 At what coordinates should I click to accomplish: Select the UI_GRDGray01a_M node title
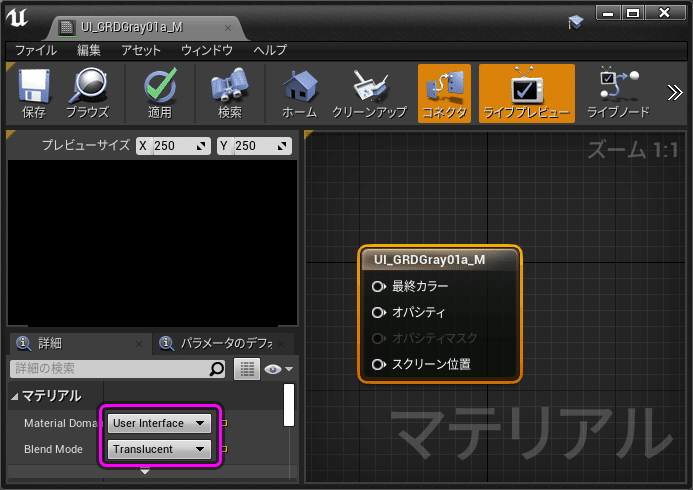click(x=429, y=259)
